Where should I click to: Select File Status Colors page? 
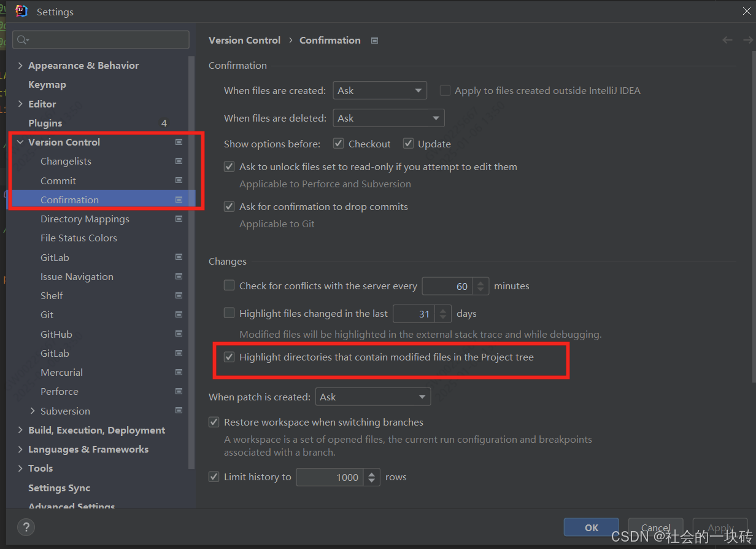click(x=79, y=238)
